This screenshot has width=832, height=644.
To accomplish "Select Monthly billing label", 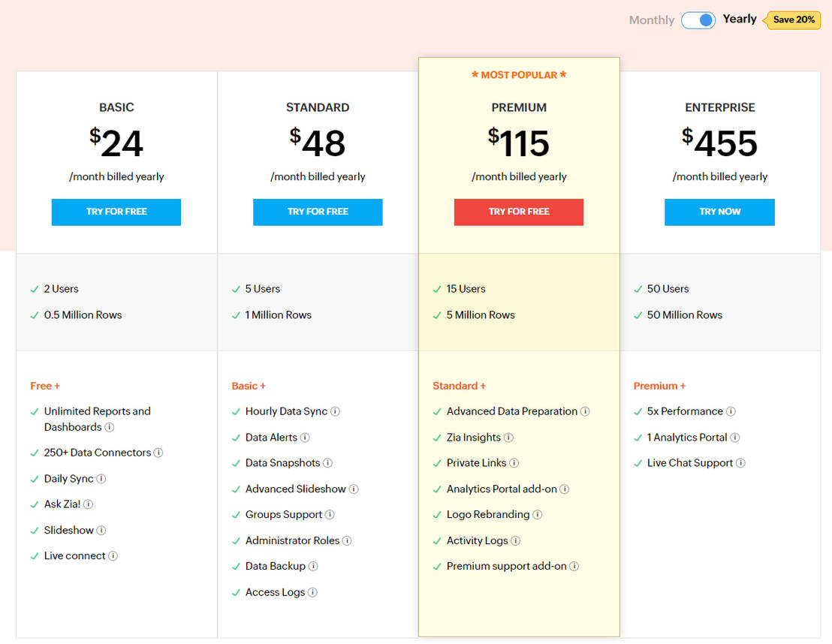I will 651,20.
